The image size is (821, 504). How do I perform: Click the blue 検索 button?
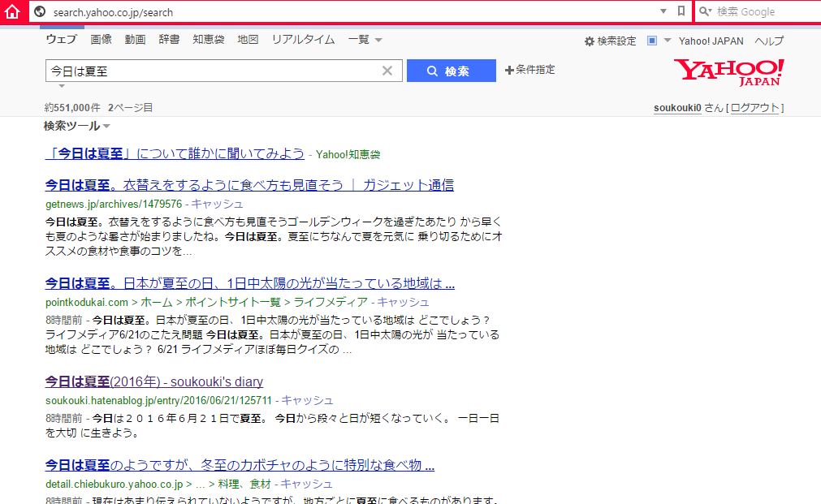pyautogui.click(x=452, y=71)
